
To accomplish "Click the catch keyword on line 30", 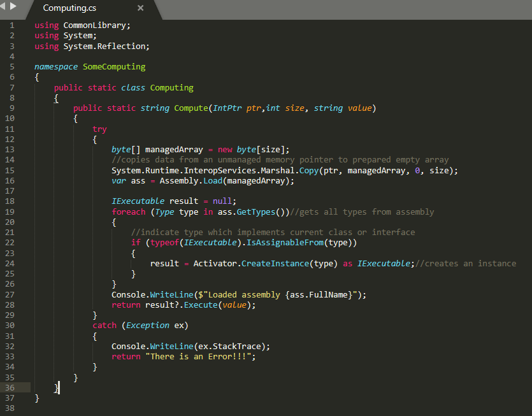I will click(x=104, y=326).
